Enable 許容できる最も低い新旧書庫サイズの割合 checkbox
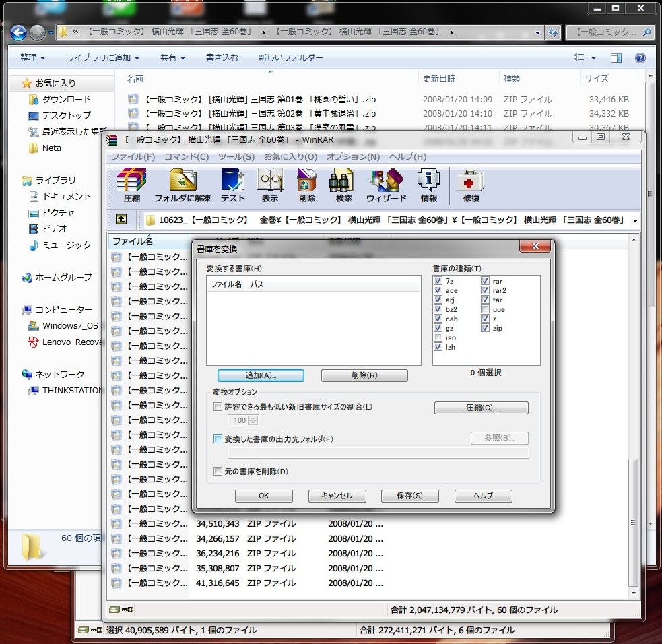662x644 pixels. [x=218, y=407]
